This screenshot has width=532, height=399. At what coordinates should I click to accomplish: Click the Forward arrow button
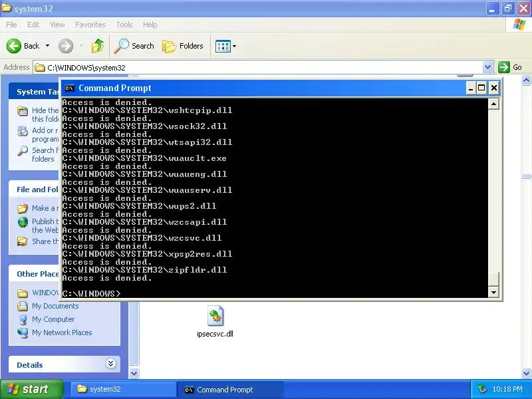tap(66, 46)
